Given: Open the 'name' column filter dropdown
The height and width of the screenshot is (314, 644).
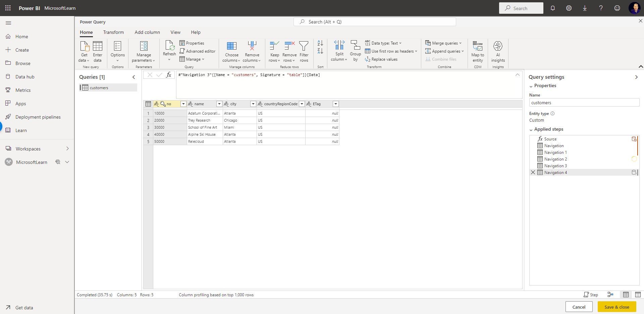Looking at the screenshot, I should click(x=219, y=104).
